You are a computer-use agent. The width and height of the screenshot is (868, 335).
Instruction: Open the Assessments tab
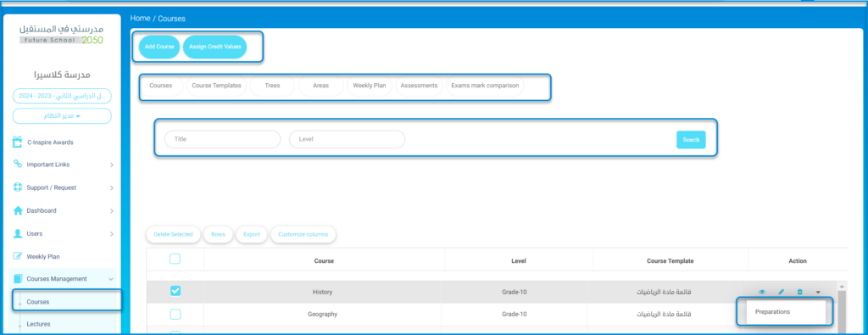point(419,86)
